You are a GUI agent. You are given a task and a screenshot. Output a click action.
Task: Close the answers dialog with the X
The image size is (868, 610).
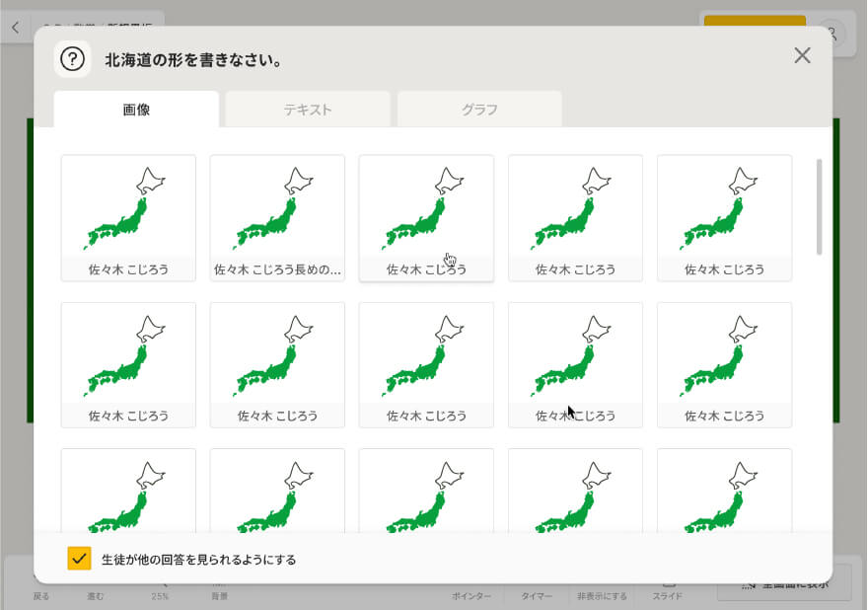click(x=802, y=55)
